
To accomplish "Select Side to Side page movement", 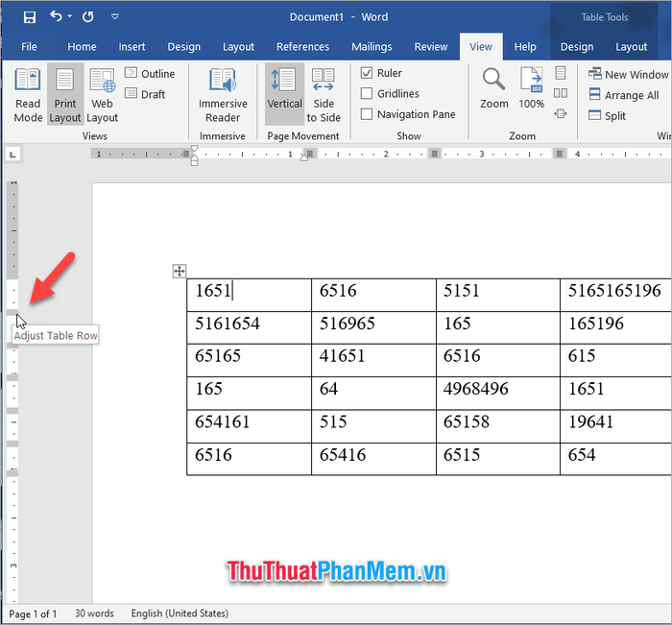I will [324, 95].
